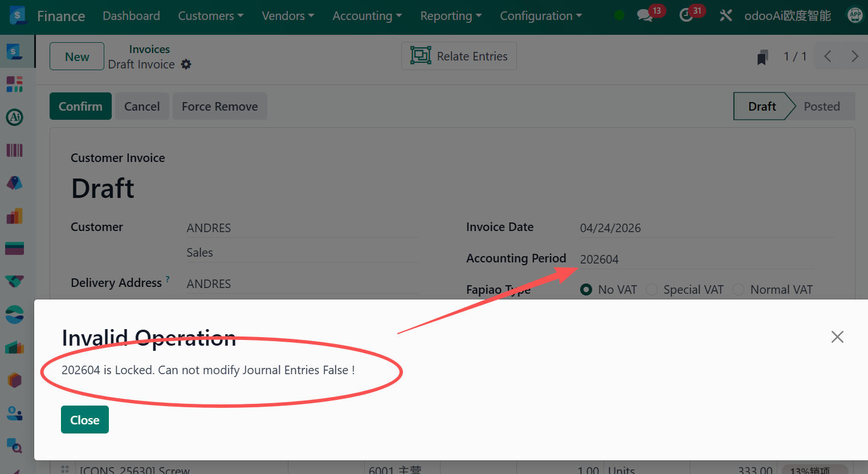Close the Invalid Operation dialog with the X
The width and height of the screenshot is (868, 474).
tap(837, 337)
